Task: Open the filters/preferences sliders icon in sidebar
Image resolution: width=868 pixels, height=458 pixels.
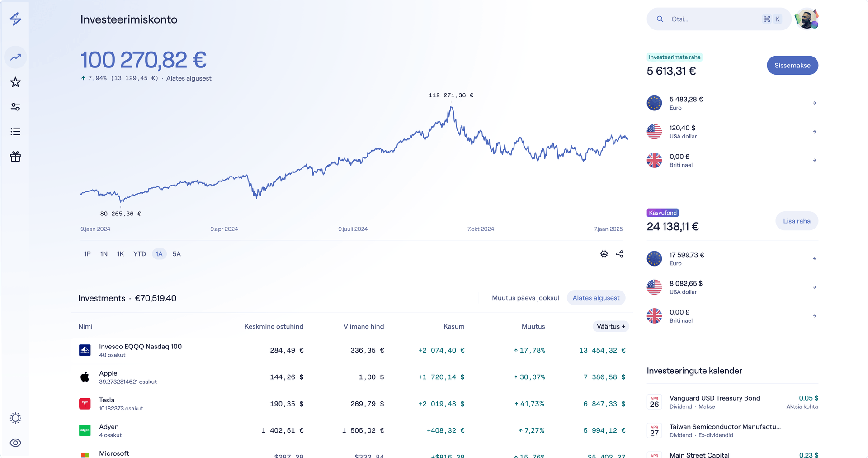Action: (x=15, y=107)
